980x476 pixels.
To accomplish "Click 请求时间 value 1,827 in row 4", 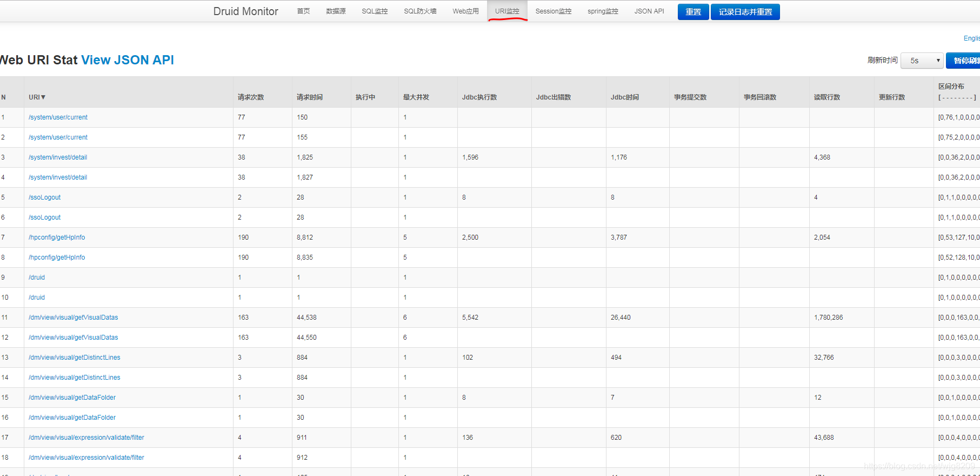I will (305, 177).
